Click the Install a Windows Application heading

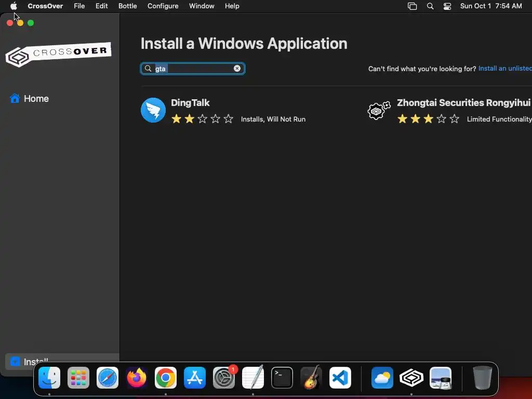coord(244,44)
